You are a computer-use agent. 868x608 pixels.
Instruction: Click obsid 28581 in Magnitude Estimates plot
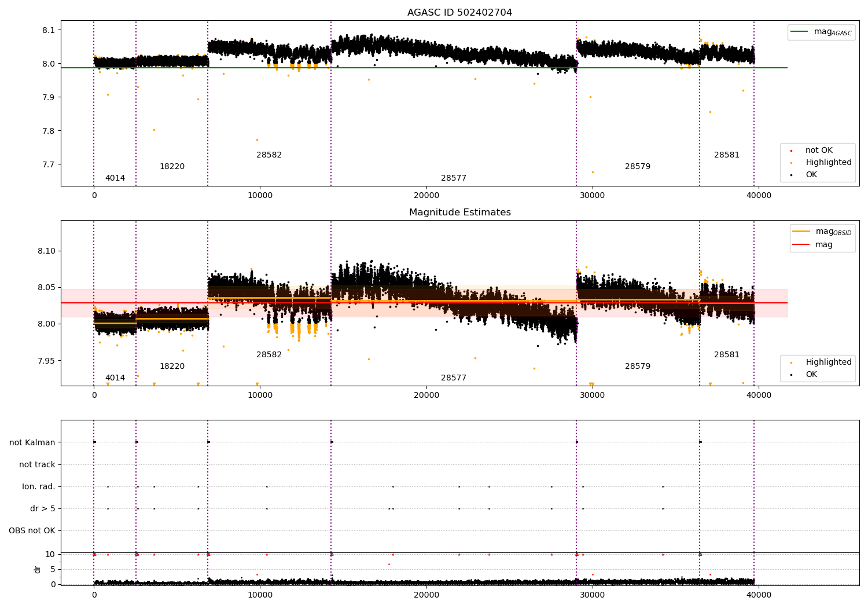point(727,355)
